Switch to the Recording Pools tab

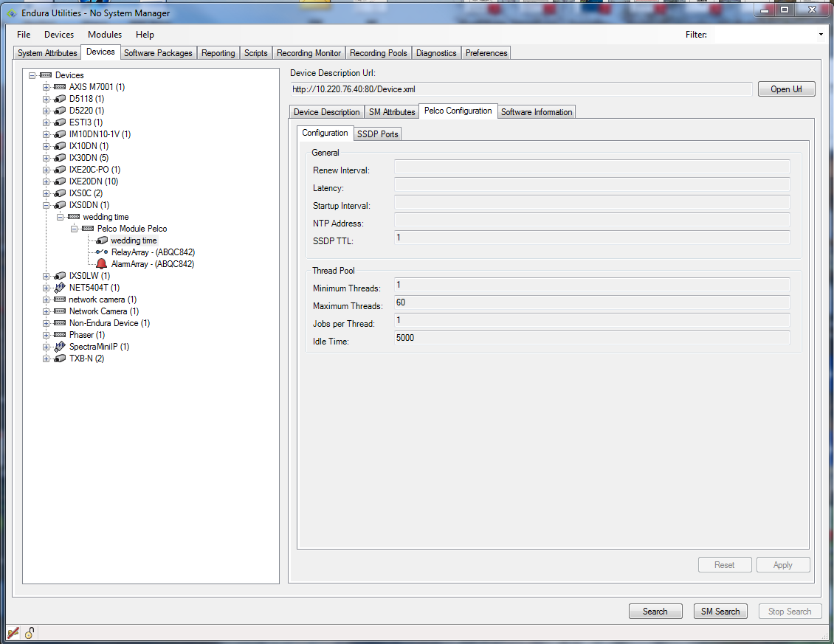pos(378,53)
